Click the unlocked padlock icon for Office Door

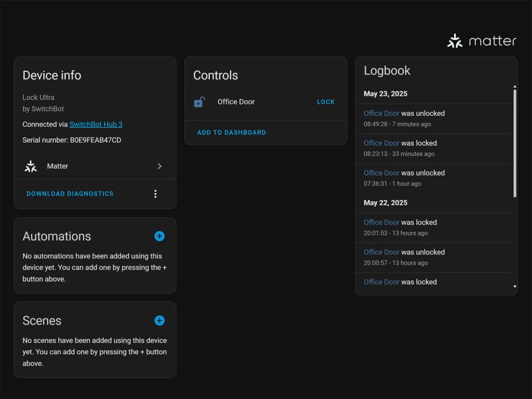tap(199, 102)
